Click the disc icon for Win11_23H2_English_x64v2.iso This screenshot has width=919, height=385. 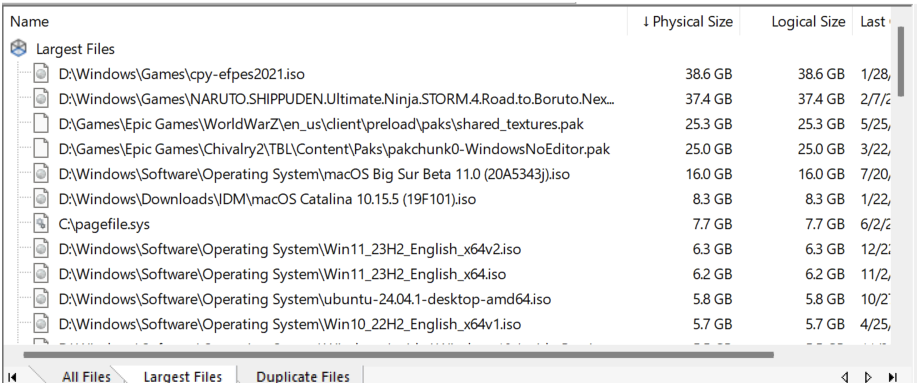[40, 249]
